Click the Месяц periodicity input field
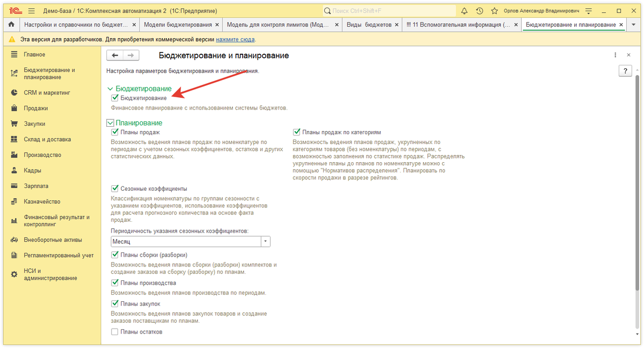 tap(186, 242)
